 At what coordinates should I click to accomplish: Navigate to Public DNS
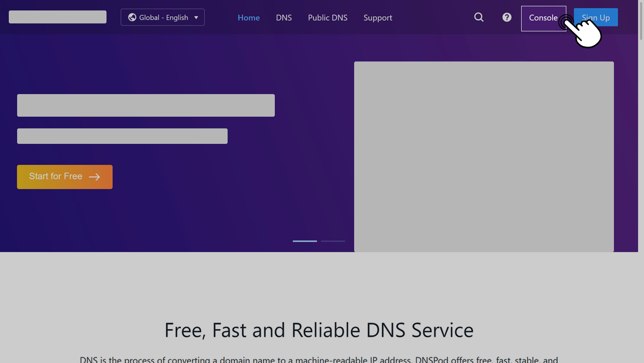tap(327, 18)
